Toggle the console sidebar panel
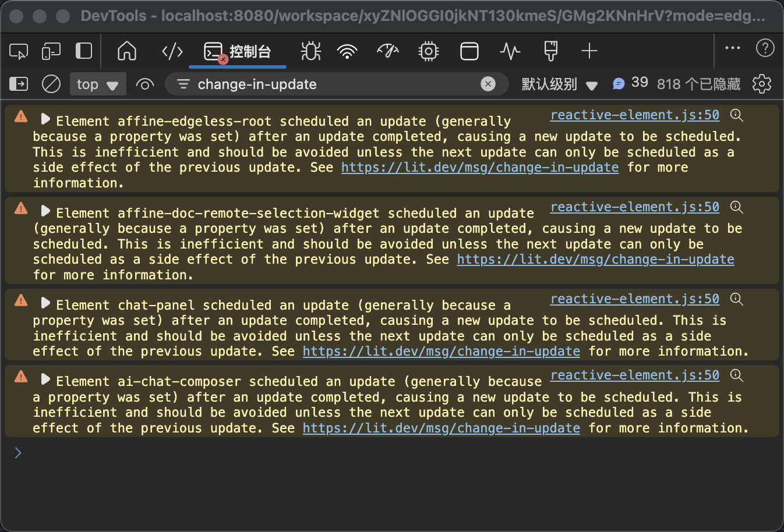 pos(18,84)
